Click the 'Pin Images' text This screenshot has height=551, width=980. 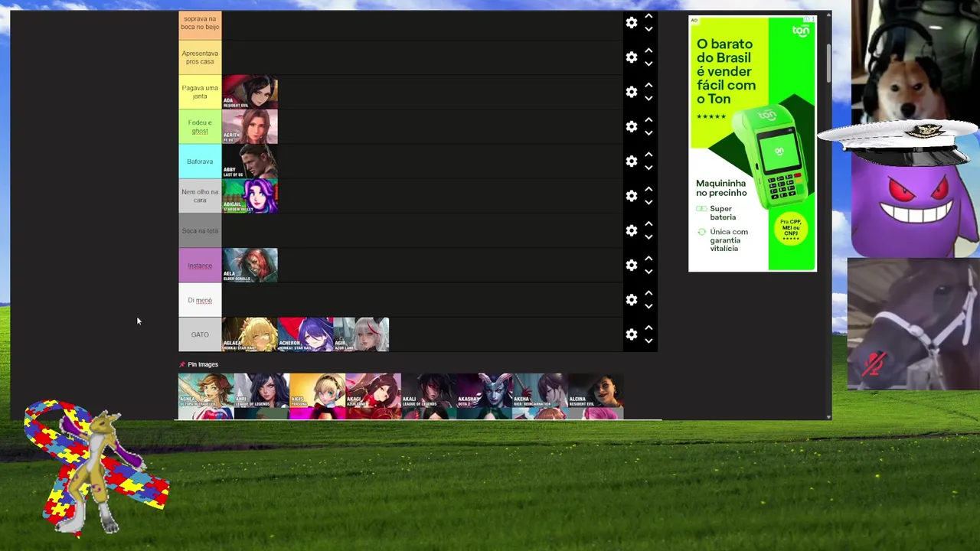pos(203,364)
